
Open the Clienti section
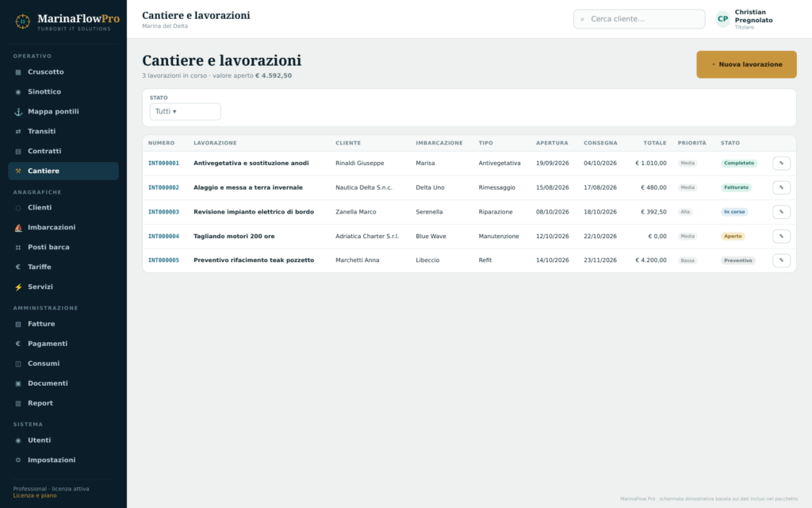[63, 208]
